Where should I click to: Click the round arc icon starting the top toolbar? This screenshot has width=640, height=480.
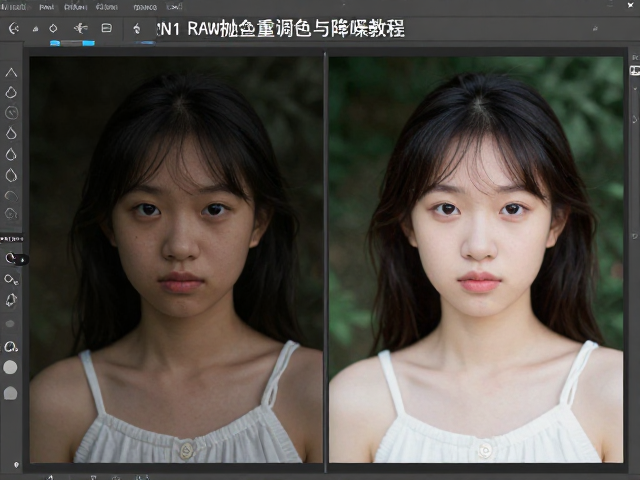coord(14,28)
